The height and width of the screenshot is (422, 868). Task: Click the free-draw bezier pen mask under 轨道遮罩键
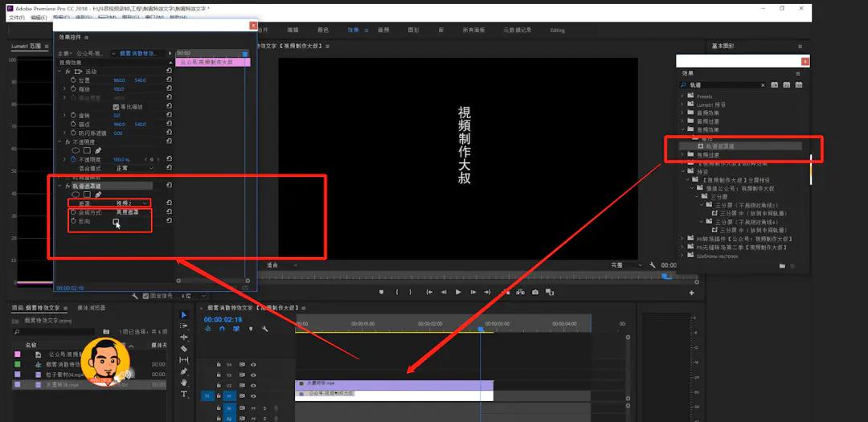(x=98, y=195)
